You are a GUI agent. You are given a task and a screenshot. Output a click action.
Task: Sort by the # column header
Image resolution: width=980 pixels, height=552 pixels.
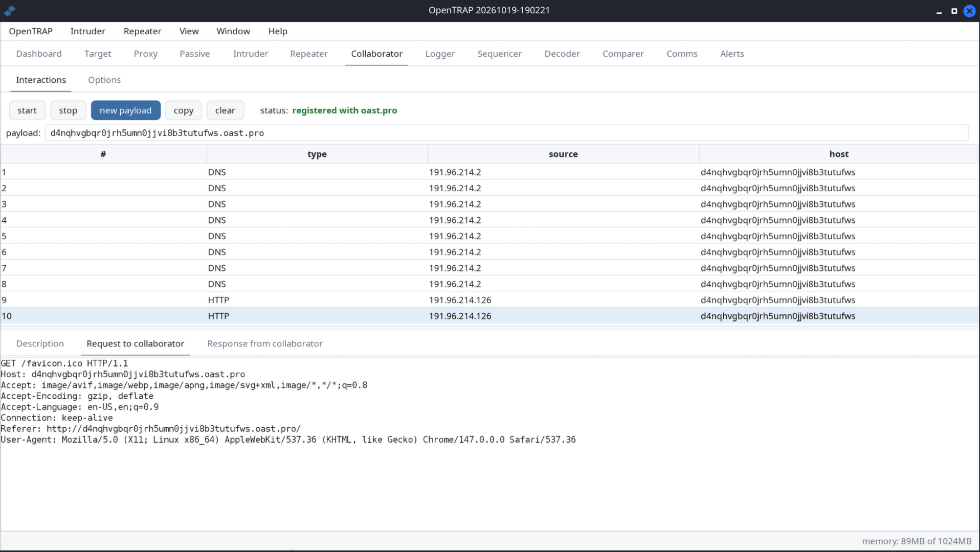pyautogui.click(x=103, y=154)
